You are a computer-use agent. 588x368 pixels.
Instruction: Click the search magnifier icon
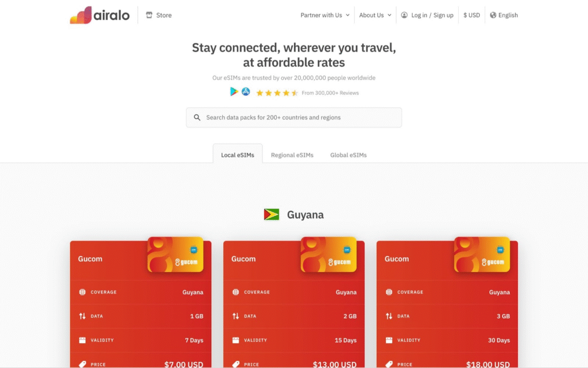coord(197,117)
